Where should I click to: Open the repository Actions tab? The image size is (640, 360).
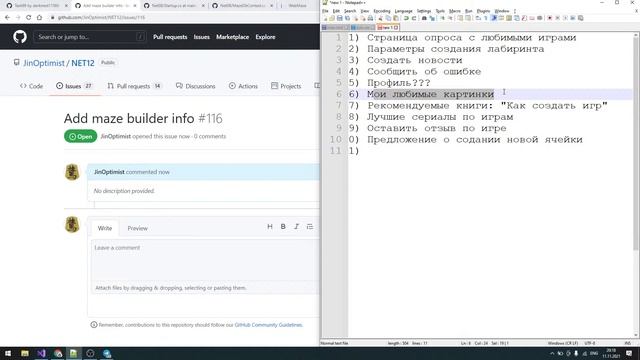pos(243,86)
